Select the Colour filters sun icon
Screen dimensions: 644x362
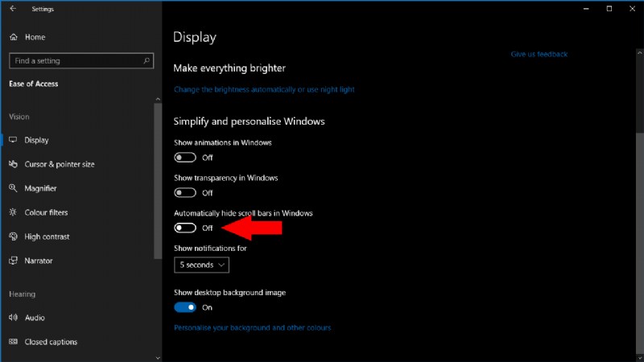point(13,212)
